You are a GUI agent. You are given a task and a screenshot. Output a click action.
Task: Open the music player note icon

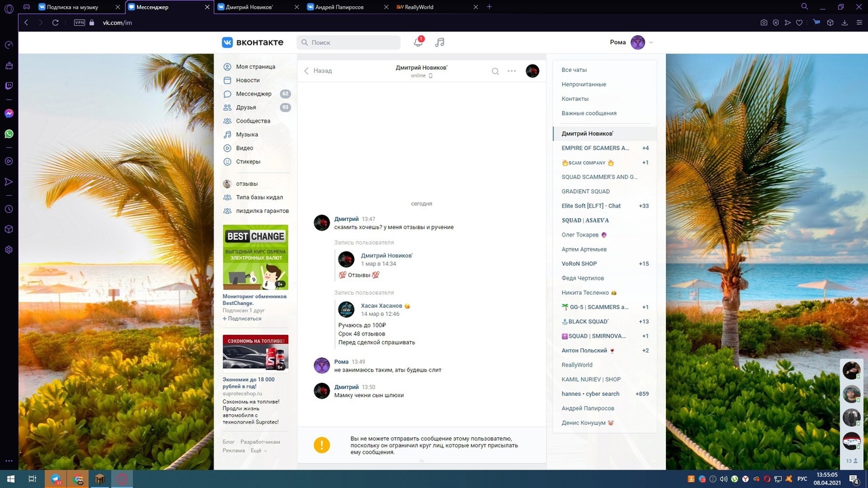coord(439,42)
